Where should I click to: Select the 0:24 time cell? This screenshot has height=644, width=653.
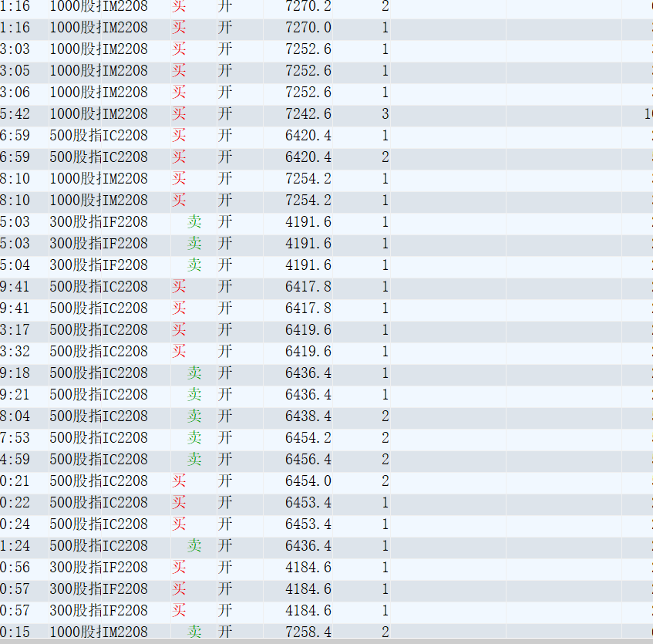[x=15, y=524]
